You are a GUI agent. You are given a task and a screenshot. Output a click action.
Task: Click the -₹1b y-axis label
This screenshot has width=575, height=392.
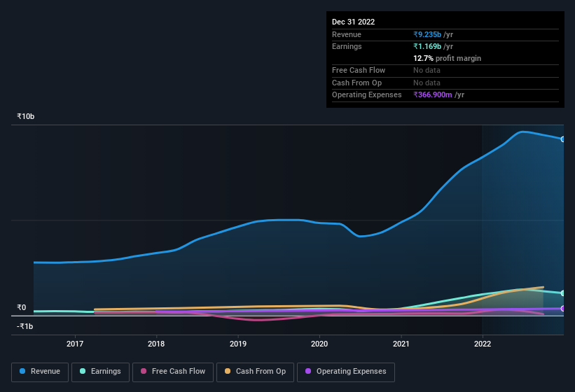(x=25, y=326)
